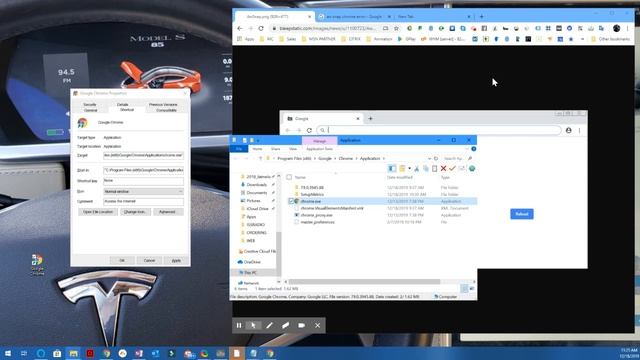Open the Manage tab in Explorer
Screen dimensions: 640x360
pyautogui.click(x=320, y=141)
